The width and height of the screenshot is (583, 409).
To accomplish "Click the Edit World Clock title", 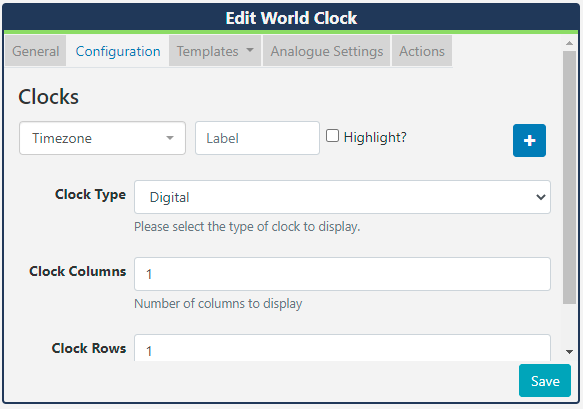I will [292, 18].
